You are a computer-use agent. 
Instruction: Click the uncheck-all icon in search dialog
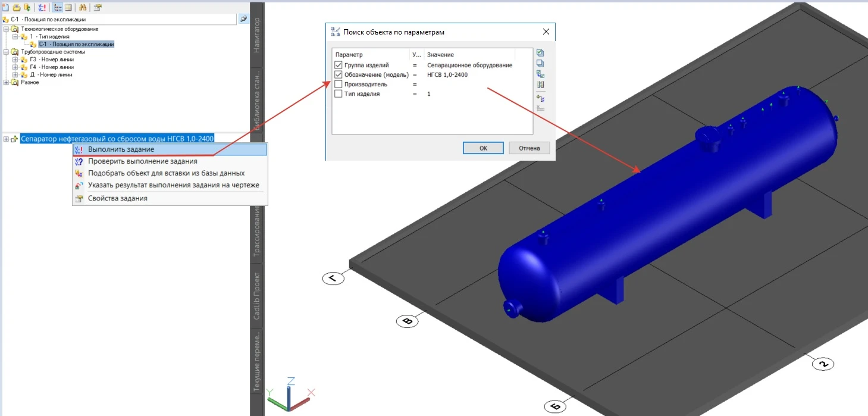(540, 64)
